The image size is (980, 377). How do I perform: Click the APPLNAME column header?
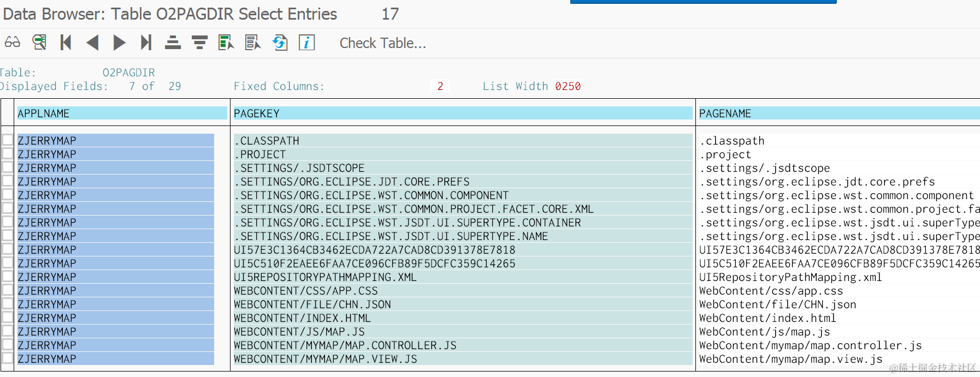point(122,113)
